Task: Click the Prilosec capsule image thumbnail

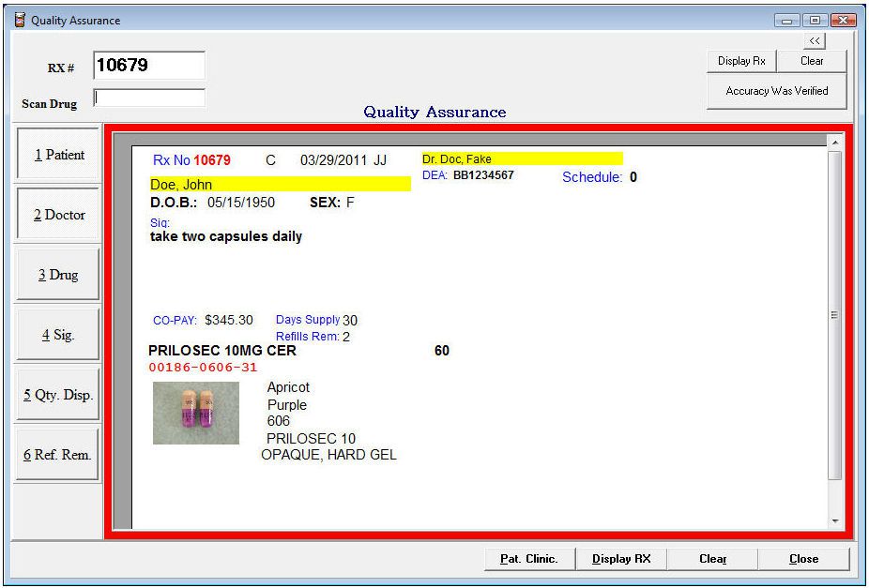Action: [x=196, y=413]
